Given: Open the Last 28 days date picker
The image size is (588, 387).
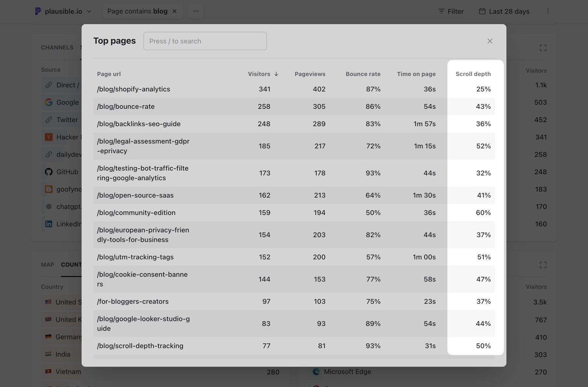Looking at the screenshot, I should 504,11.
